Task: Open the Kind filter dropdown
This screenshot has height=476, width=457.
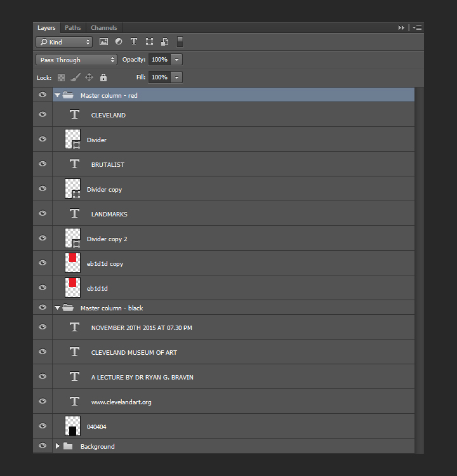Action: coord(64,42)
